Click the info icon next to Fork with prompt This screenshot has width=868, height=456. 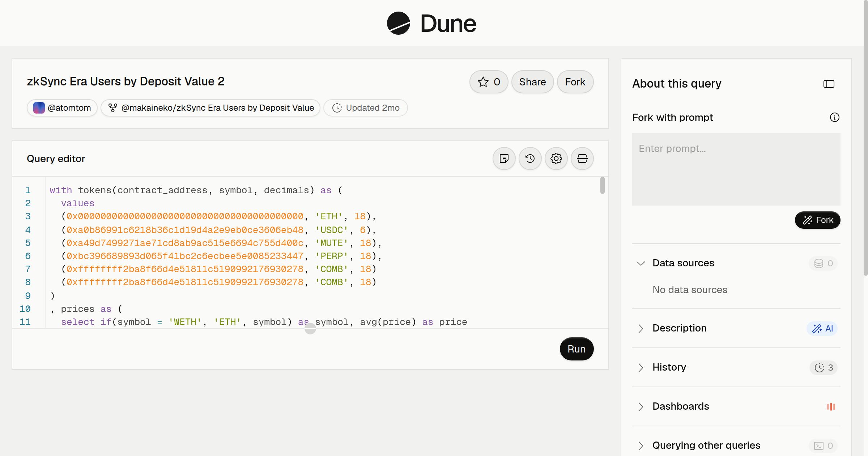pos(835,117)
